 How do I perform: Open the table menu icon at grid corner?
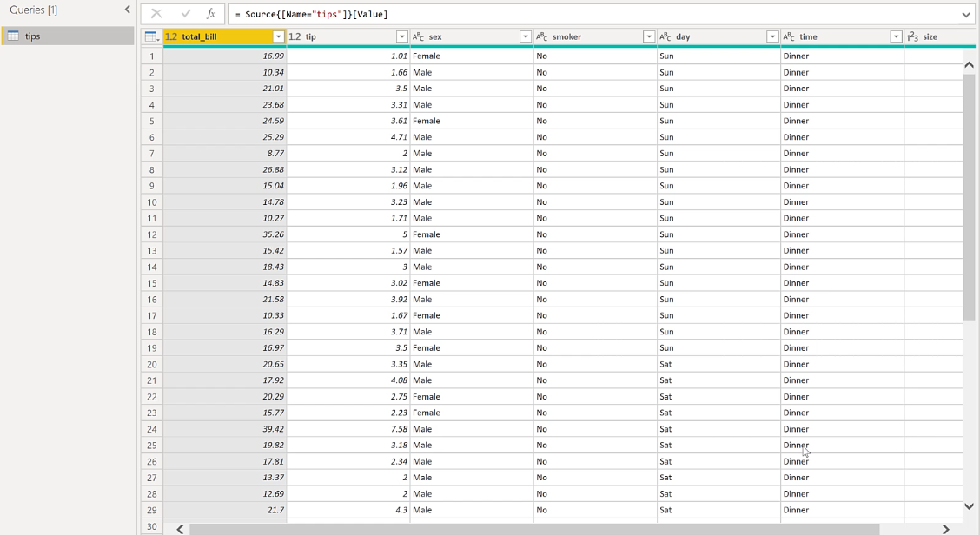[x=151, y=36]
